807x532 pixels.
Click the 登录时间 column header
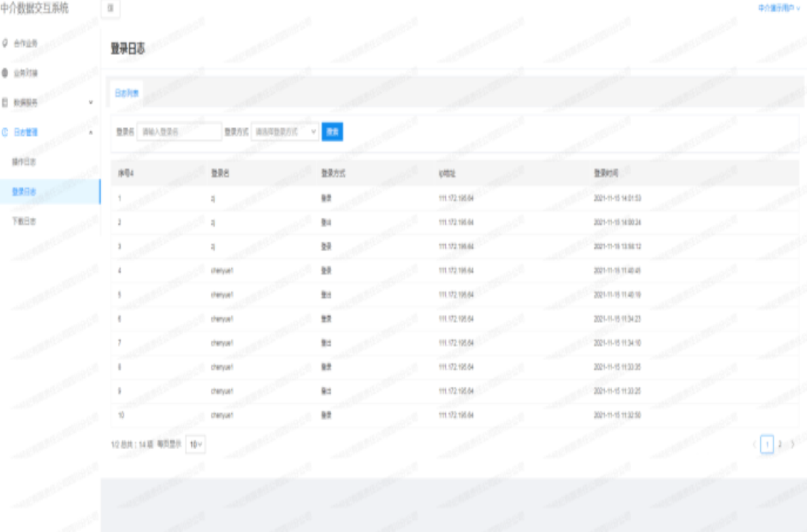coord(606,174)
